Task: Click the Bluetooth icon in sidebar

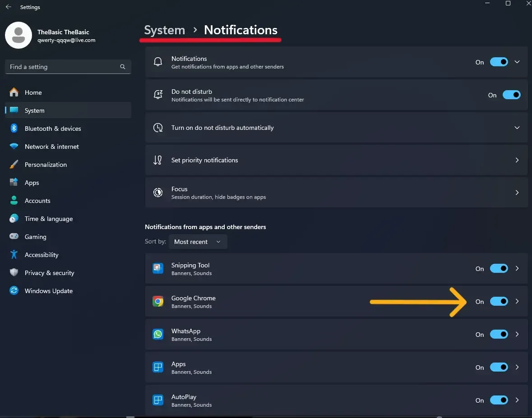Action: click(x=14, y=129)
